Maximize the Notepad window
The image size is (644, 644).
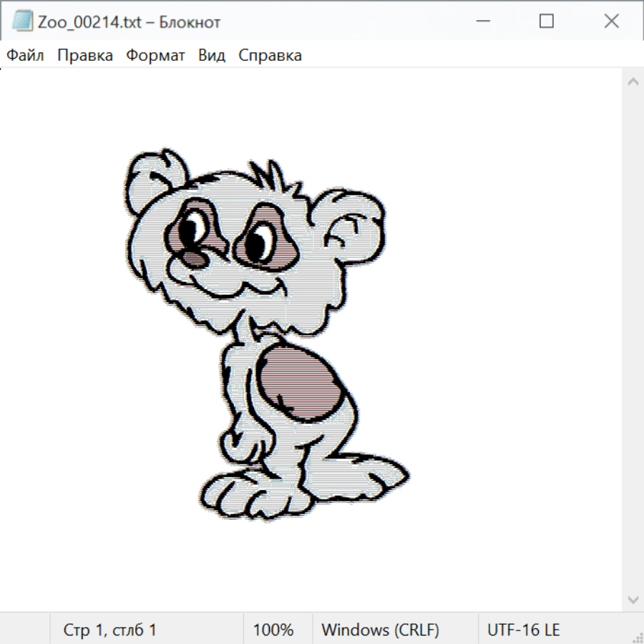pos(547,21)
